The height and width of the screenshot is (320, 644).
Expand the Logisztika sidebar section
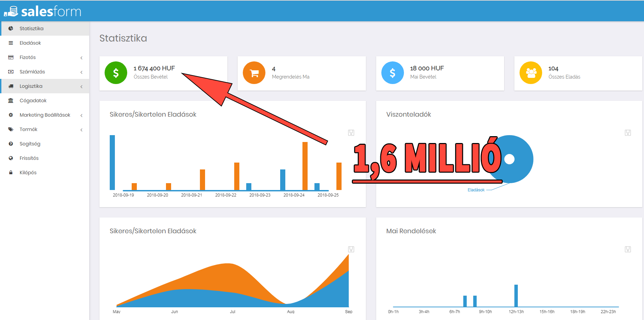[x=81, y=86]
